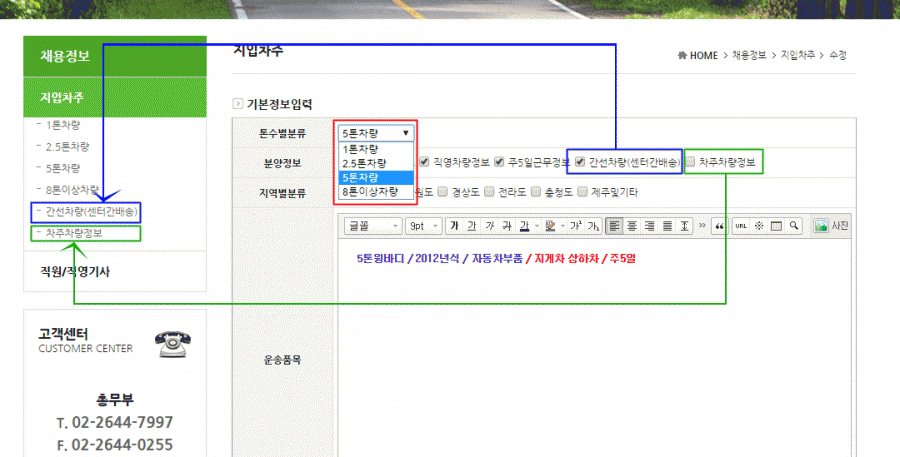The width and height of the screenshot is (900, 457).
Task: Apply strikethrough formatting in the editor toolbar
Action: (x=507, y=226)
